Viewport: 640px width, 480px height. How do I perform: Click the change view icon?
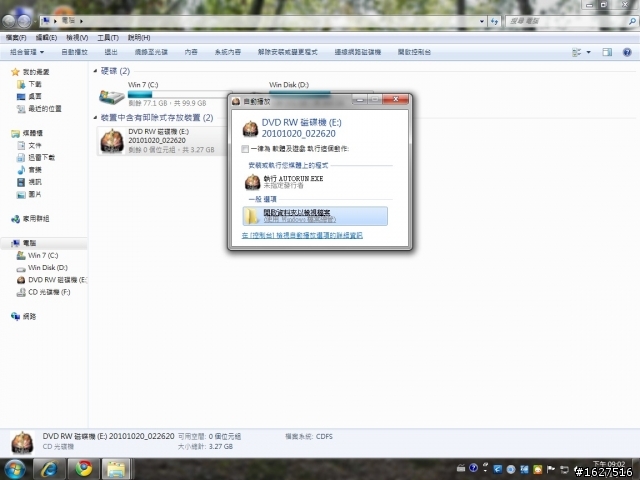point(576,52)
